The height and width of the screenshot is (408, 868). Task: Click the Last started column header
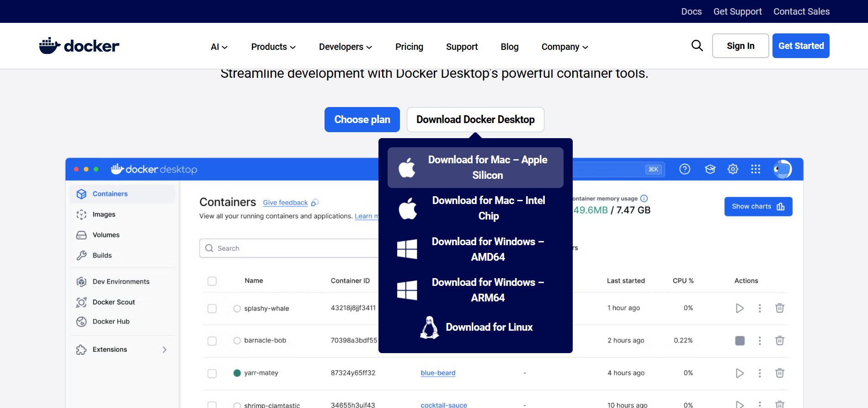[626, 281]
